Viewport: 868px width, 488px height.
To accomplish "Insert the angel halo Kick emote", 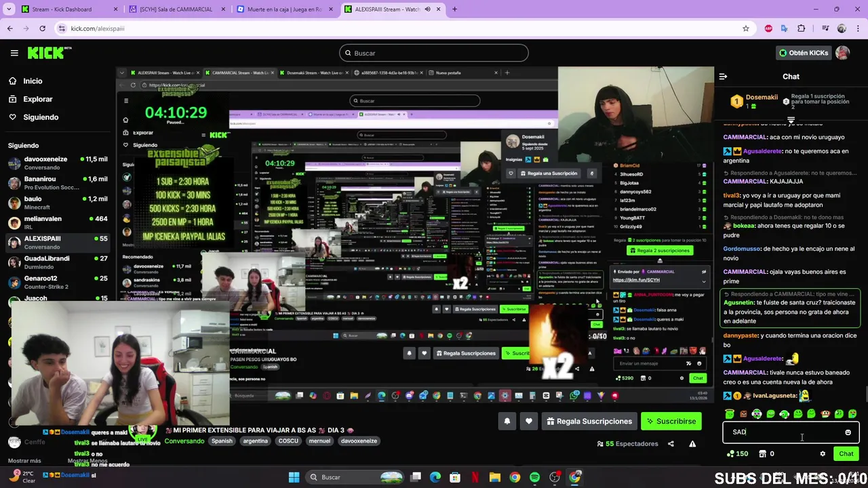I will click(730, 413).
